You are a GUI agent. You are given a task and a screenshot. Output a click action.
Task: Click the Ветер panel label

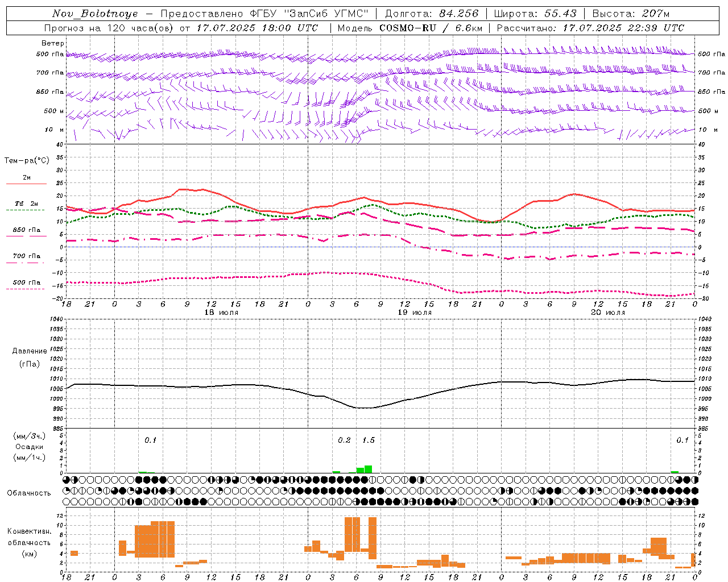point(53,43)
